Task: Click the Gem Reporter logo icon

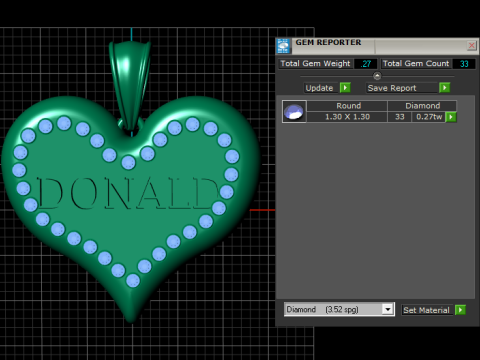Action: (x=283, y=46)
